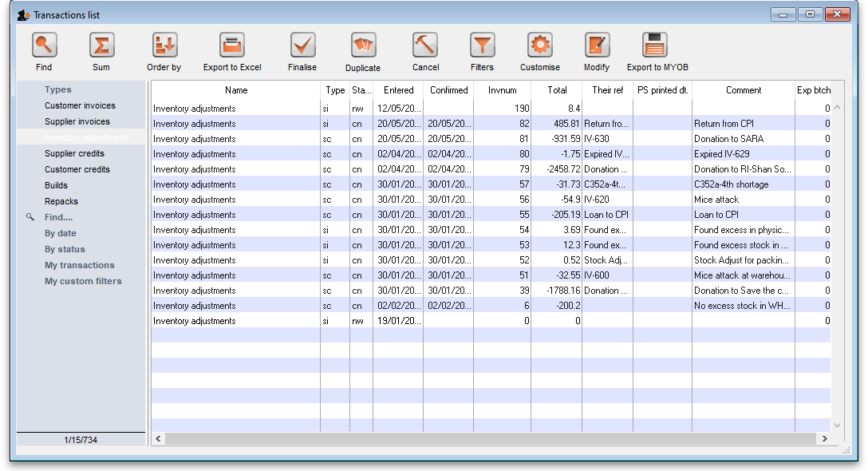
Task: Click the Sum sigma icon
Action: (x=101, y=46)
